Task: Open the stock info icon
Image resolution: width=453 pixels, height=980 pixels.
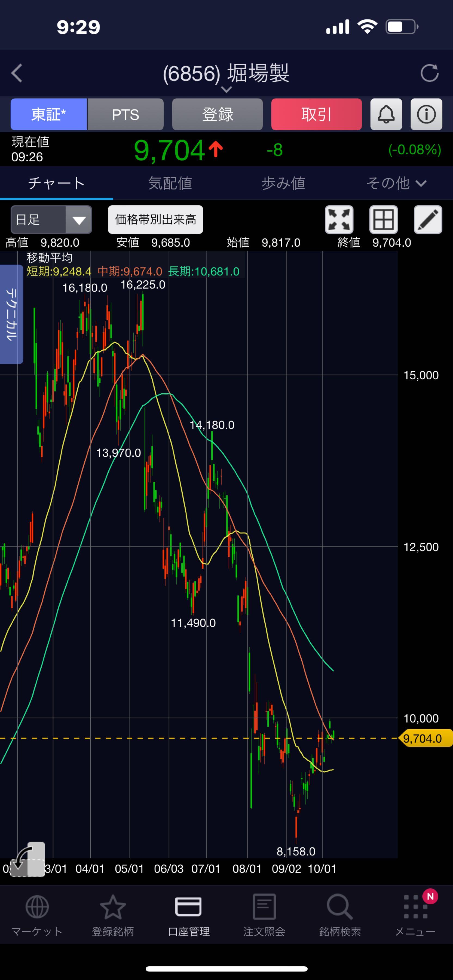Action: [x=426, y=114]
